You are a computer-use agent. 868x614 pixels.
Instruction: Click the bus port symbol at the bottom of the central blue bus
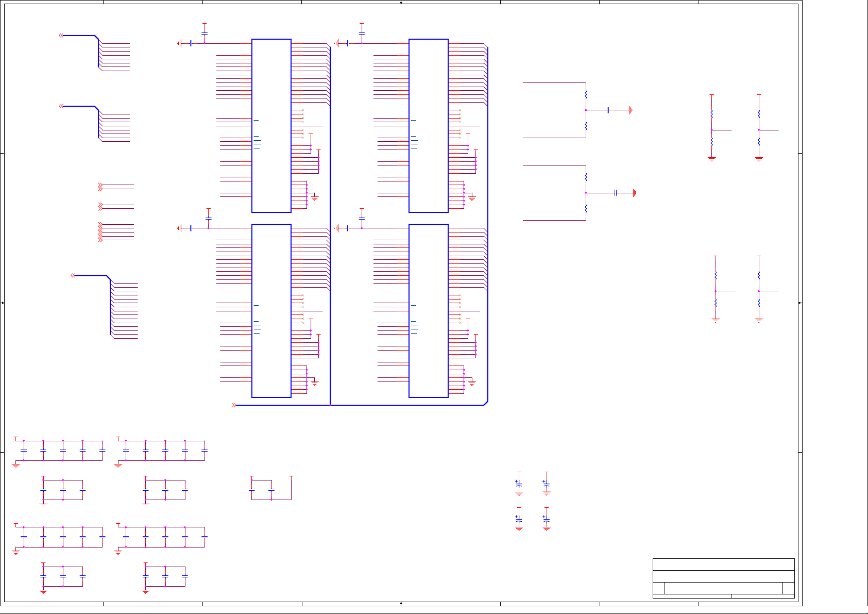[234, 405]
